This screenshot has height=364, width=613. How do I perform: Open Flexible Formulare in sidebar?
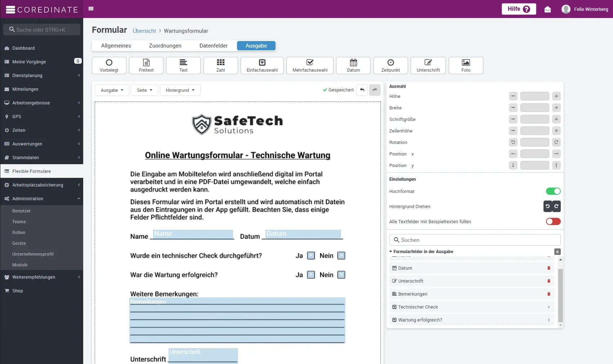31,171
